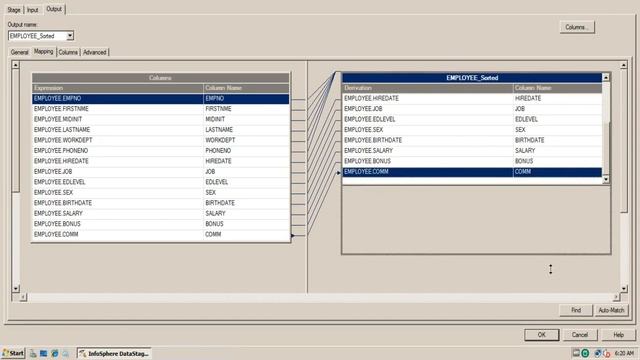Select EMPLOYEE.SALARY in left Columns table
This screenshot has width=640, height=360.
tap(117, 213)
